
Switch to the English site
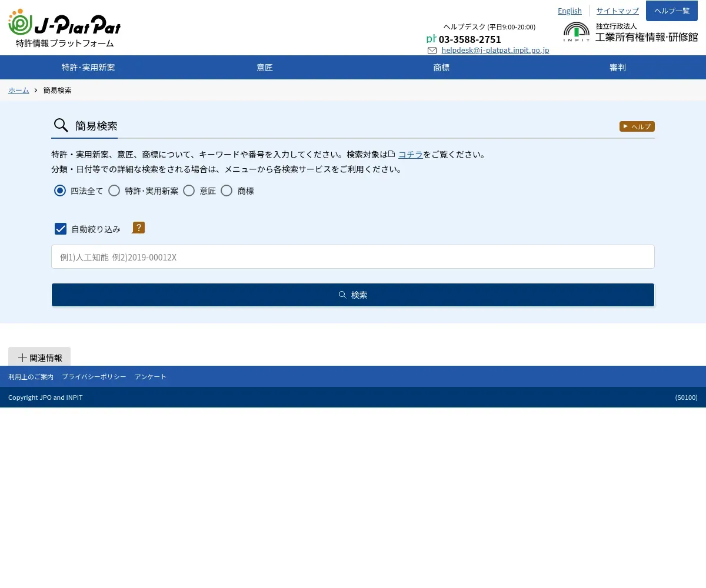tap(570, 11)
